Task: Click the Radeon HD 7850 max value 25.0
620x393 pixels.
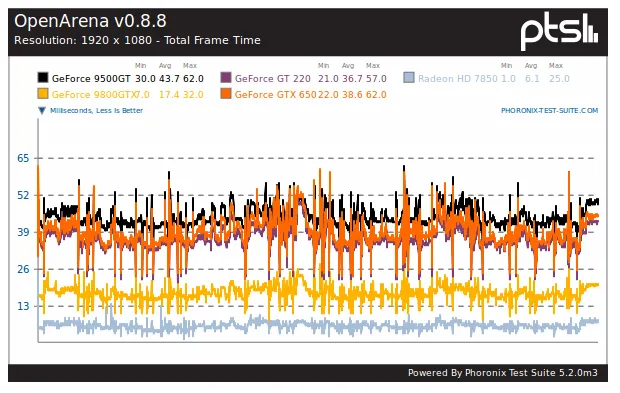Action: click(x=559, y=79)
